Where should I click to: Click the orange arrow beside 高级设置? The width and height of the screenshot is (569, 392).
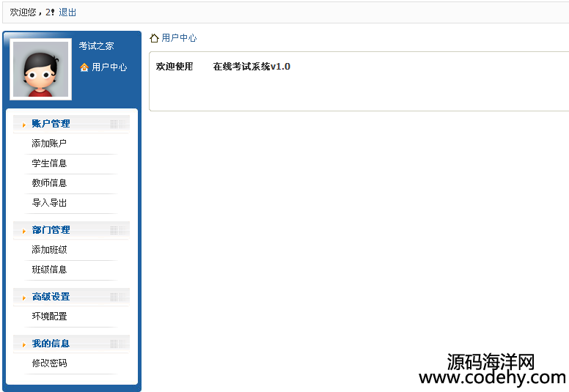coord(24,297)
